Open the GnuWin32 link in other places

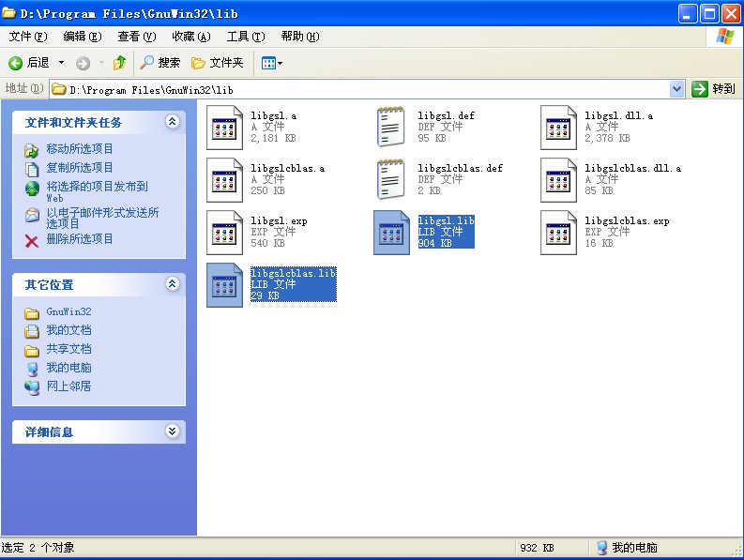[x=68, y=311]
